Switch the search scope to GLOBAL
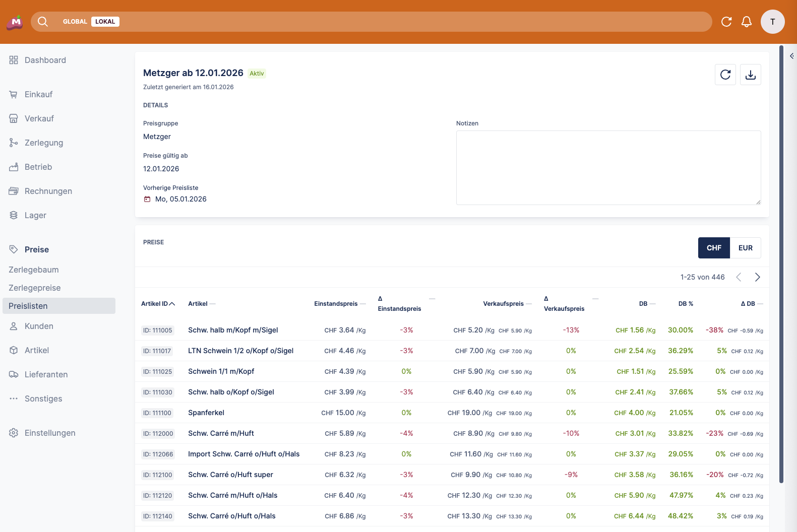This screenshot has width=797, height=532. (75, 22)
